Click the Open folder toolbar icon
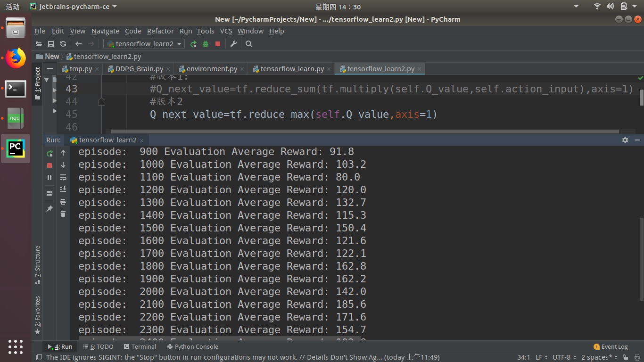Image resolution: width=644 pixels, height=362 pixels. (39, 44)
